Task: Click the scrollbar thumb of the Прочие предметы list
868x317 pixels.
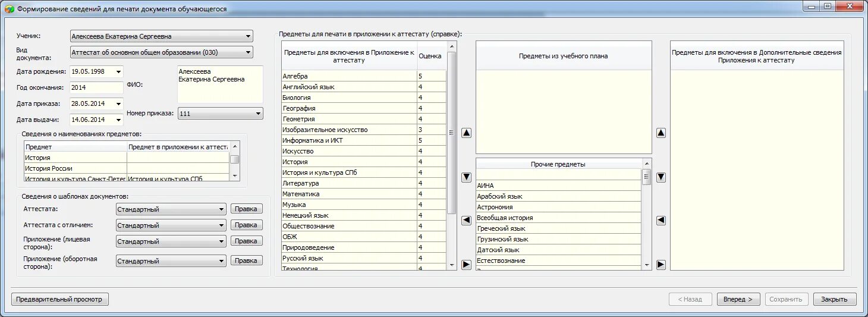Action: tap(646, 177)
